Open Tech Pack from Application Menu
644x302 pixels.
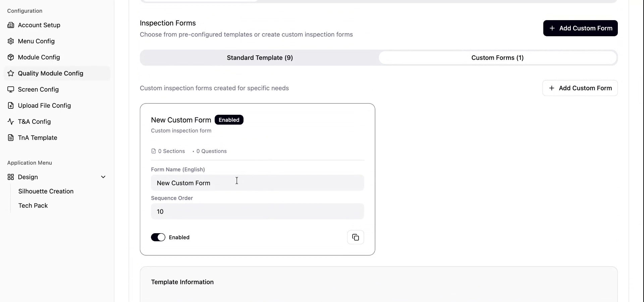33,206
